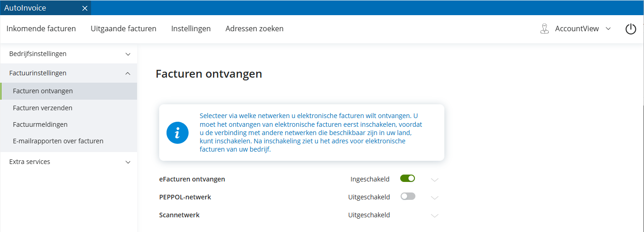Collapse the Factuurinstellingen section
644x232 pixels.
coord(128,74)
